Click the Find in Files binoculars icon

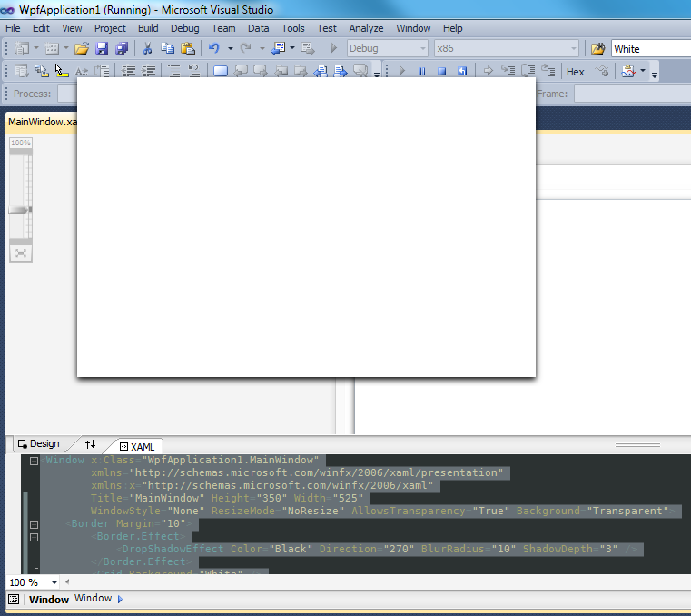point(598,48)
